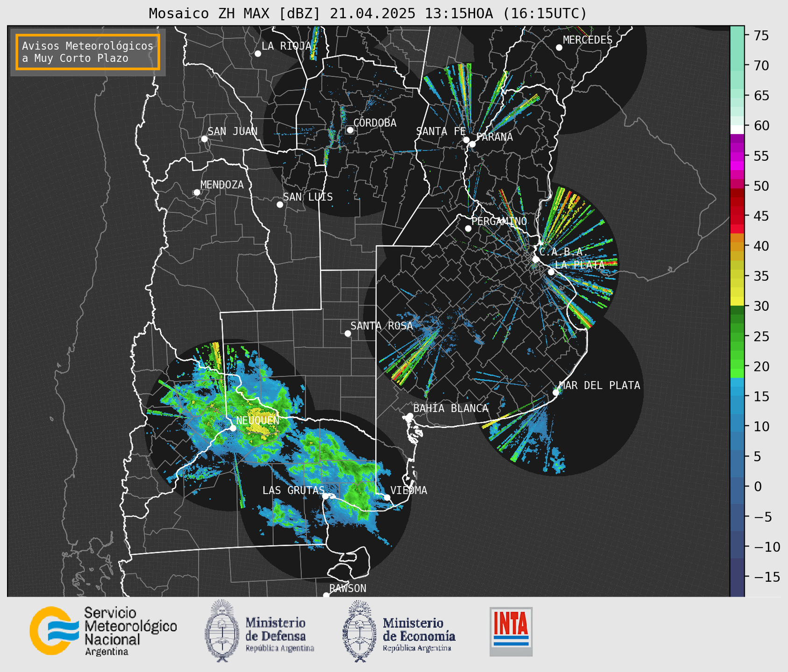Click the Servicio Meteorológico Nacional Argentina text
This screenshot has height=672, width=788.
[131, 631]
